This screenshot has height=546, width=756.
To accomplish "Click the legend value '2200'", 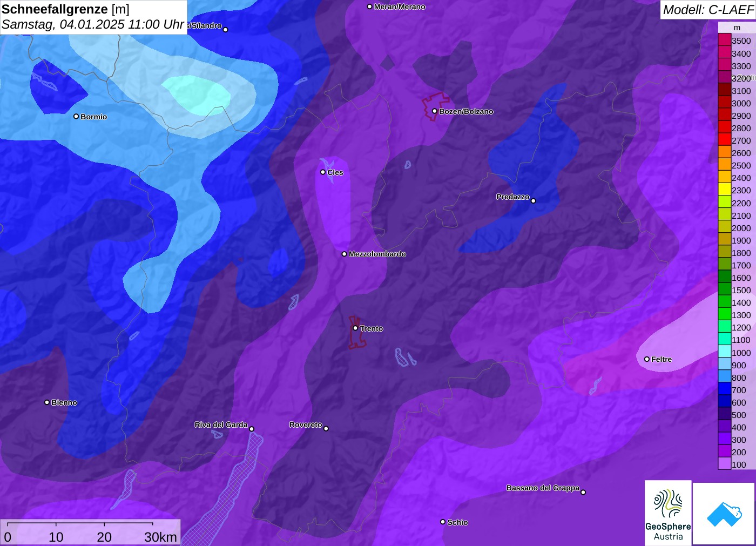I will 741,203.
